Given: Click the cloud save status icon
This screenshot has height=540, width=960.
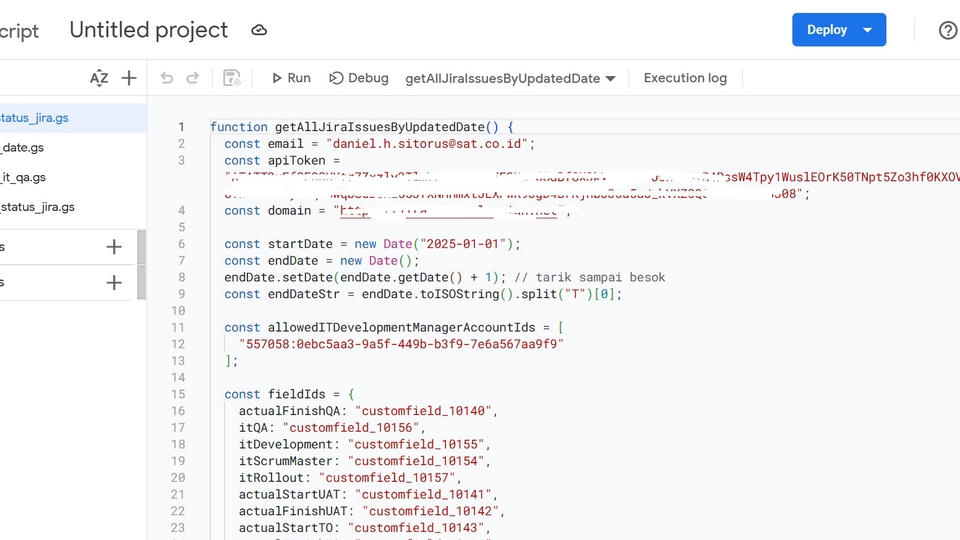Looking at the screenshot, I should [259, 30].
